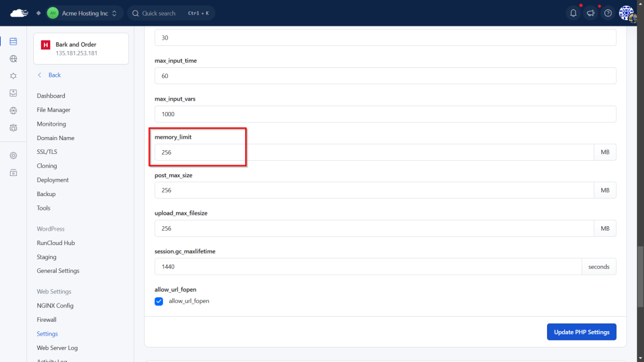Open the announcements megaphone icon
The width and height of the screenshot is (644, 362).
(590, 13)
